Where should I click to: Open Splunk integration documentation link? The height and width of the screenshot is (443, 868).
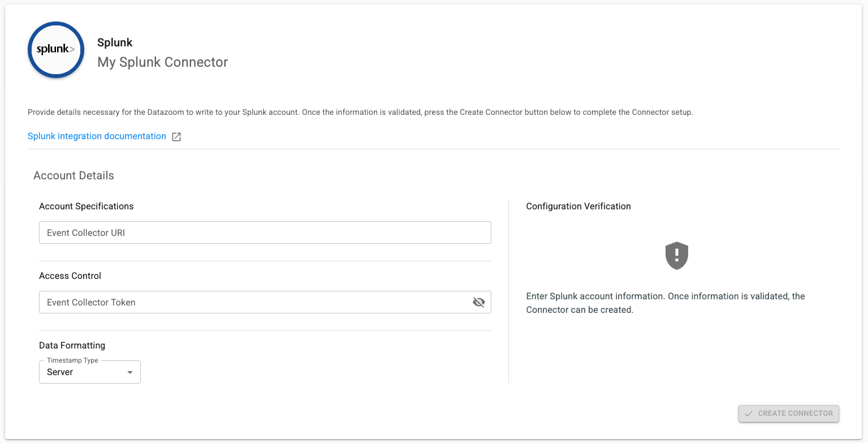97,136
